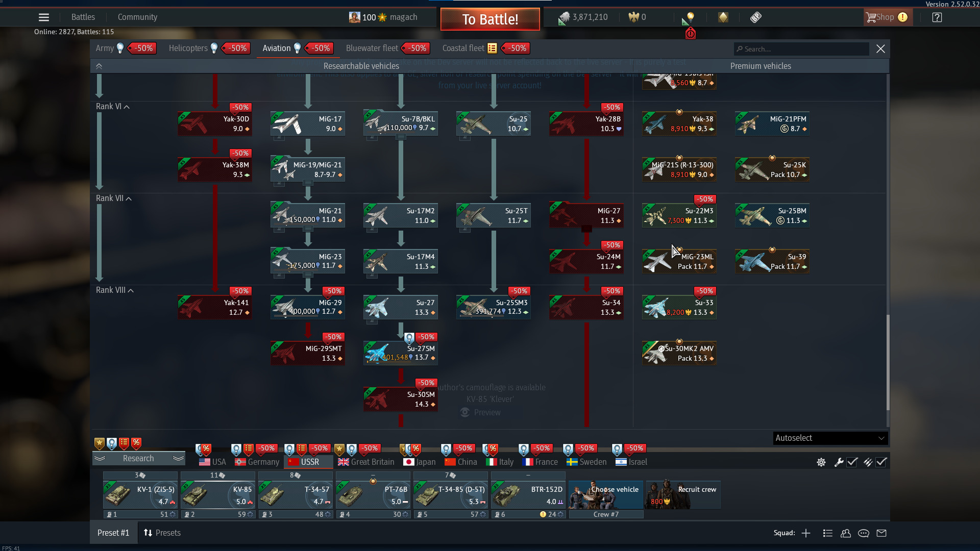Click the vehicle Search field
The height and width of the screenshot is (551, 980).
801,49
